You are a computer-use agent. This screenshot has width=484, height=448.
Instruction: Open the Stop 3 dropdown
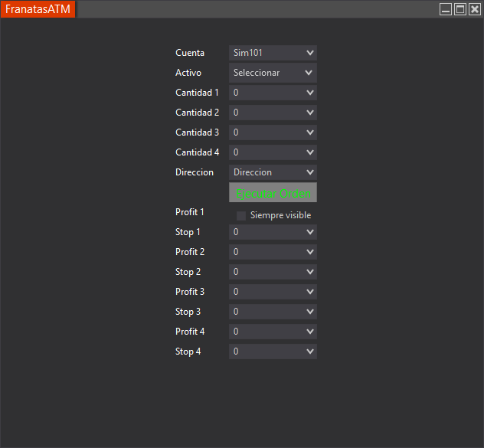tap(273, 312)
